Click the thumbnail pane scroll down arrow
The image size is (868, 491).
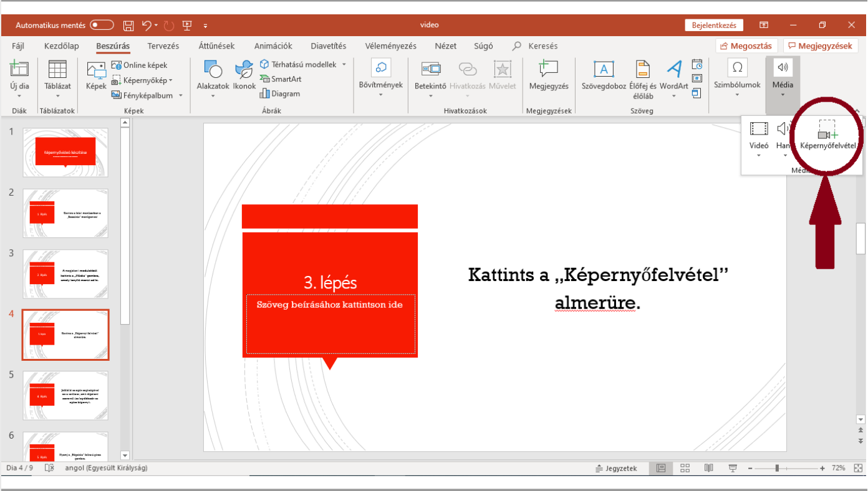[125, 455]
